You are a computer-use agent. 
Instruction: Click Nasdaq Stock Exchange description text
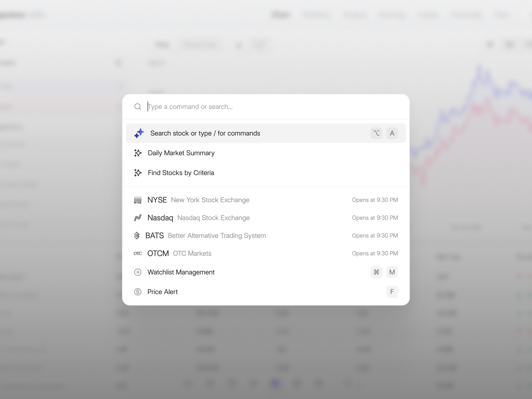pos(214,218)
